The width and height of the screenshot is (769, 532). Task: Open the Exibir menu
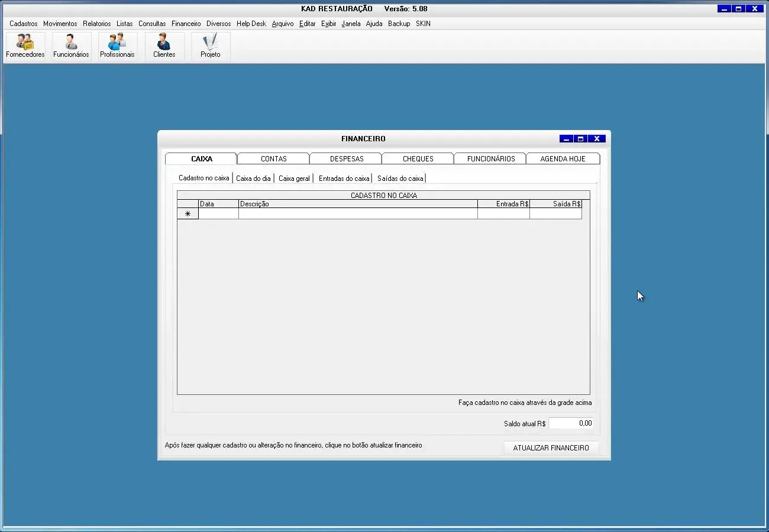pyautogui.click(x=329, y=24)
